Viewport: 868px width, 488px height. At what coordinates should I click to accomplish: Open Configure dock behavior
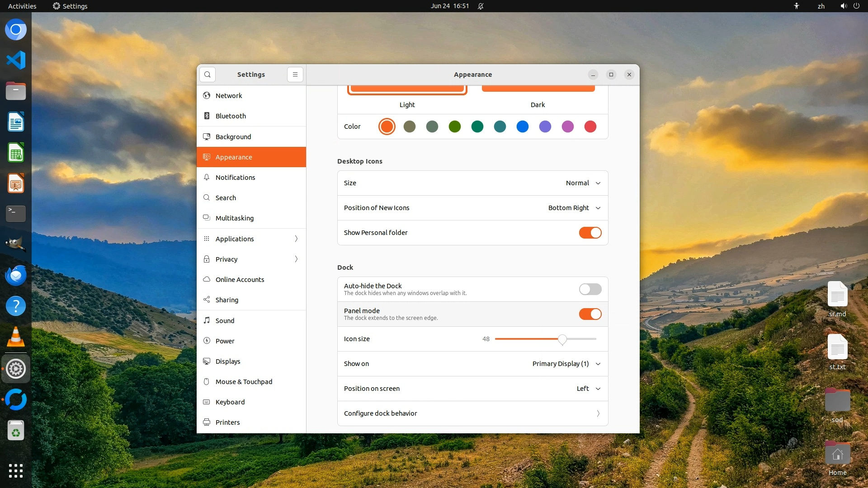[472, 413]
